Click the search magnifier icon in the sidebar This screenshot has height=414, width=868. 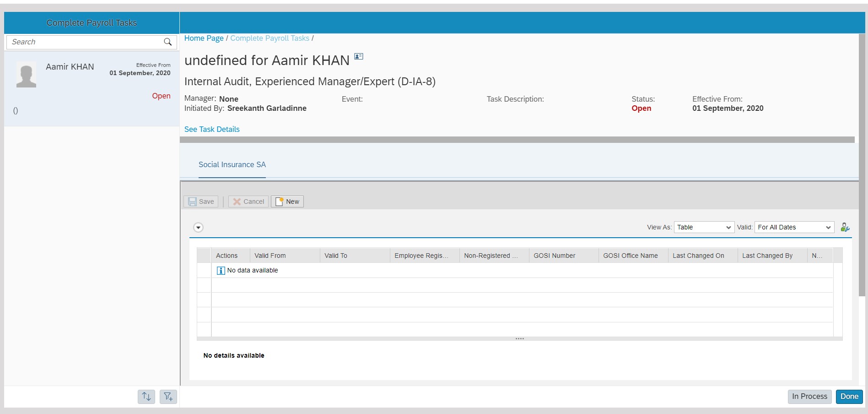click(168, 42)
